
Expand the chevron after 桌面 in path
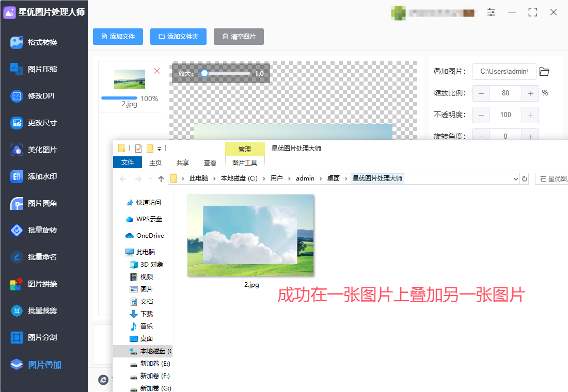tap(346, 179)
